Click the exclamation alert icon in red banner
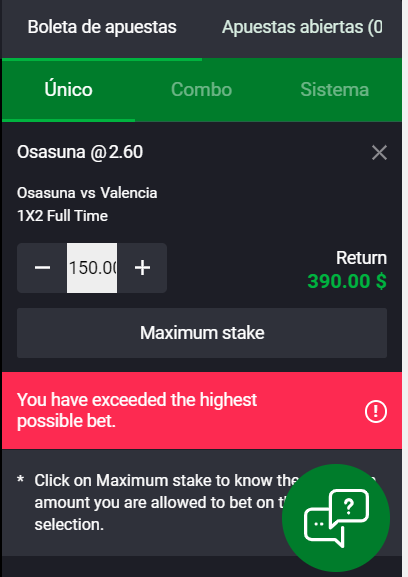Screen dimensions: 408x577 376,411
